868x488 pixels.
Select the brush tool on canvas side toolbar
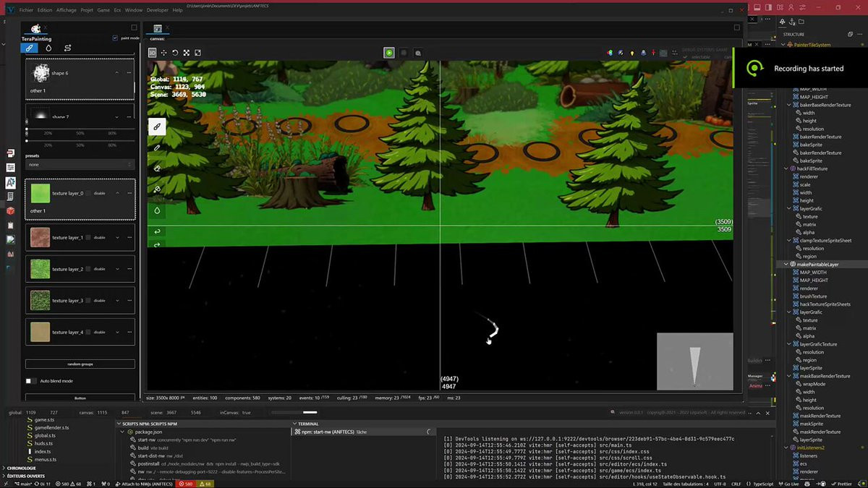tap(157, 127)
